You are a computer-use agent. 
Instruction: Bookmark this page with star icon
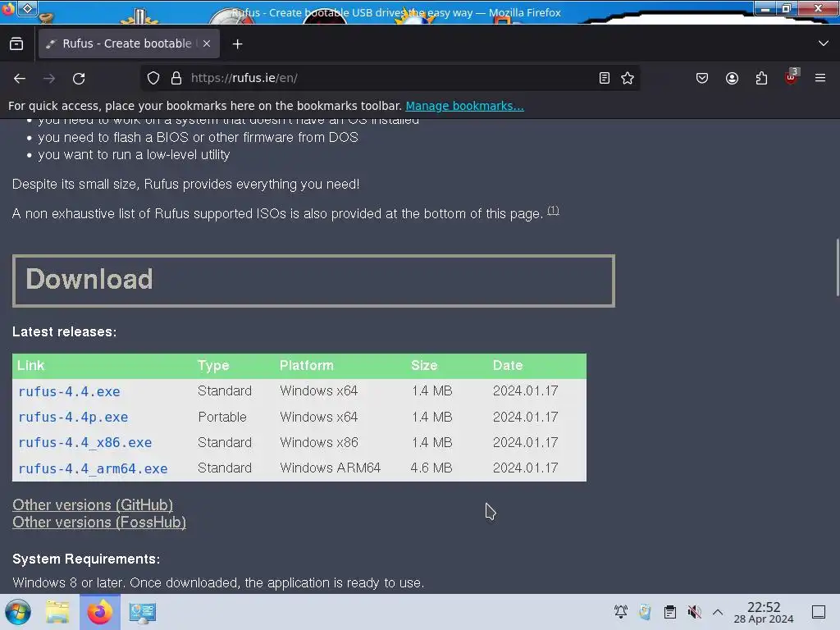(628, 78)
